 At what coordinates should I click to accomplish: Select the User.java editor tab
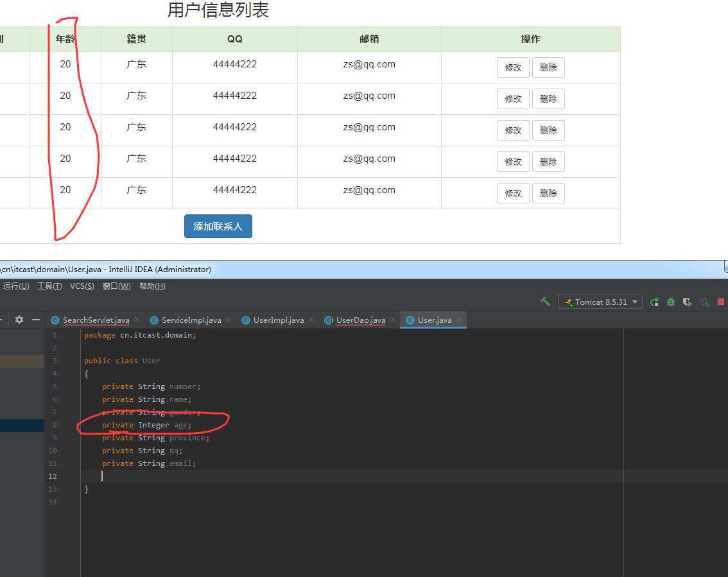434,320
